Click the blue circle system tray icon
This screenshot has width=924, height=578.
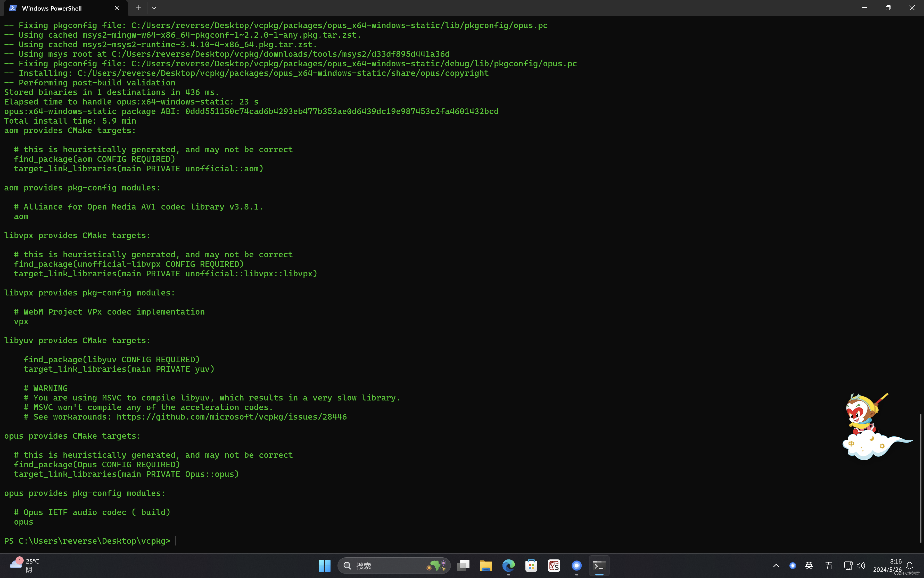point(793,566)
